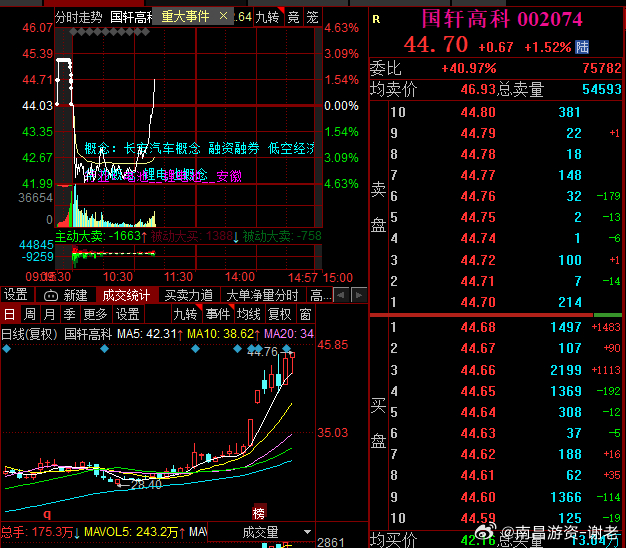Switch to 成交统计 tab
The image size is (626, 548).
point(126,295)
